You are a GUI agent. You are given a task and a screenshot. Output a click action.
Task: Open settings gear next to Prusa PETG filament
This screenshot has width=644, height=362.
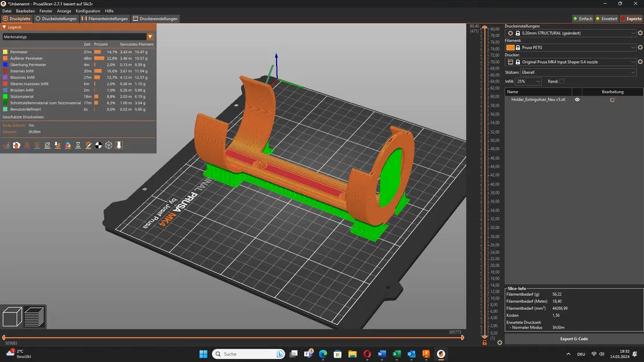(640, 47)
